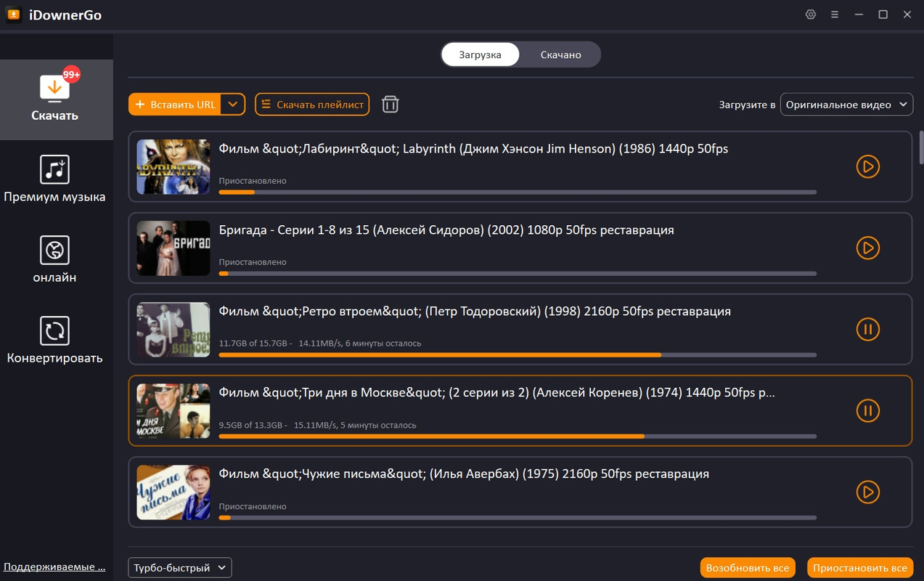
Task: Click the Три дня в Москве thumbnail
Action: pos(173,410)
